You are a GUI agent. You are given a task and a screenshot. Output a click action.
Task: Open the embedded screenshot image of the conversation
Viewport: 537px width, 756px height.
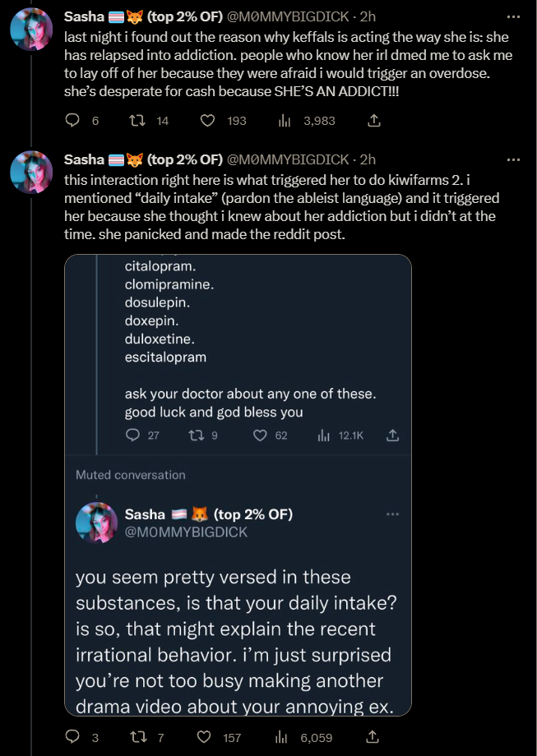pyautogui.click(x=238, y=485)
